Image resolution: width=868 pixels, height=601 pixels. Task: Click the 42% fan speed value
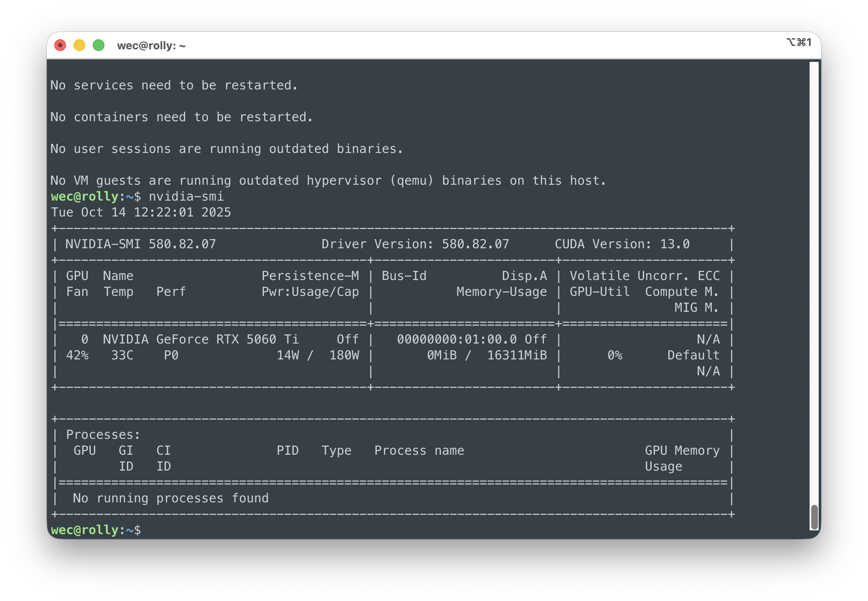[77, 355]
